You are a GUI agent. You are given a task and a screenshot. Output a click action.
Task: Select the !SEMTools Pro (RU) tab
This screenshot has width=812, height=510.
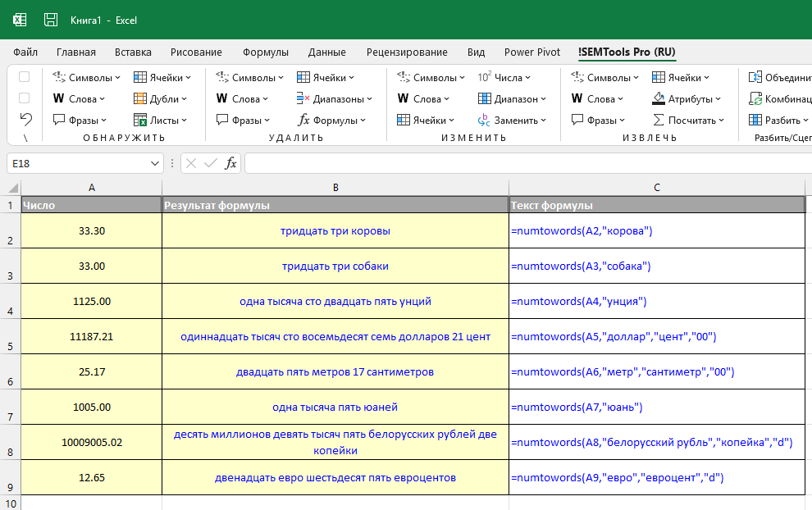(x=627, y=52)
